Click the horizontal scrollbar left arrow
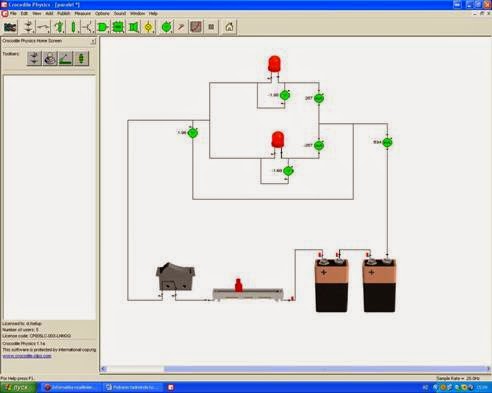The width and height of the screenshot is (492, 393). [103, 369]
